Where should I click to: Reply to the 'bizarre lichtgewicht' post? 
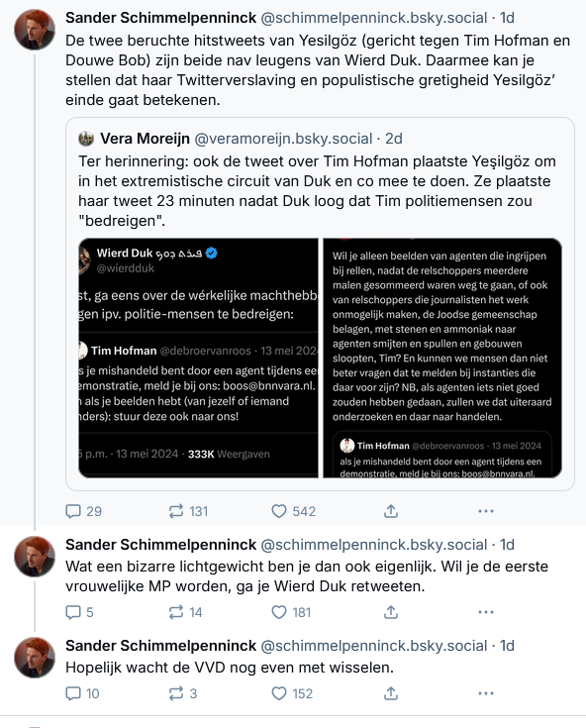[x=80, y=612]
